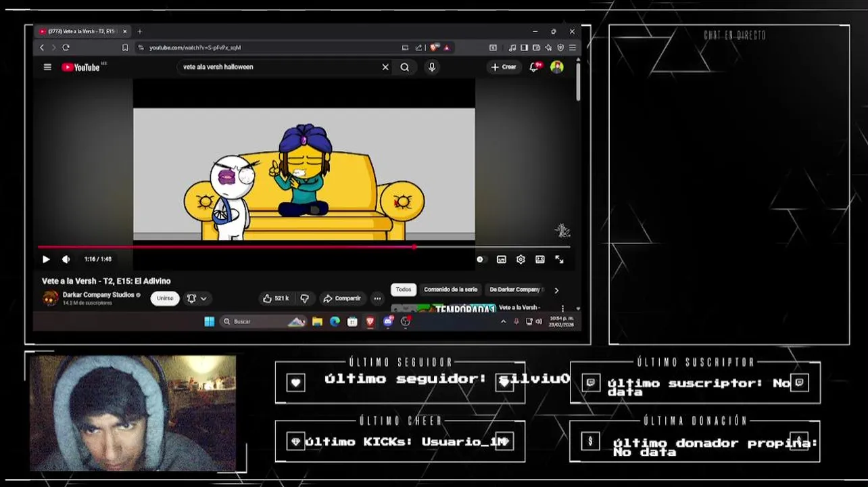Open miniplayer from player controls
This screenshot has height=487, width=868.
point(502,259)
